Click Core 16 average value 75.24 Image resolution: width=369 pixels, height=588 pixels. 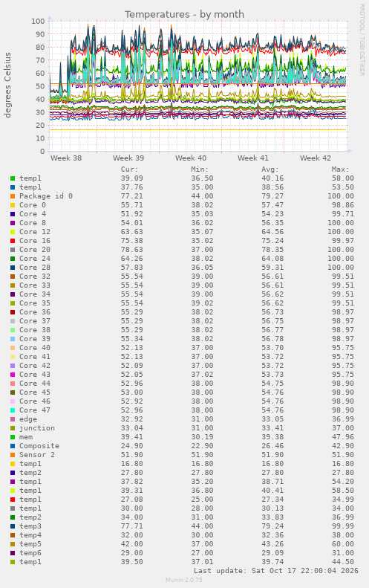pos(272,241)
